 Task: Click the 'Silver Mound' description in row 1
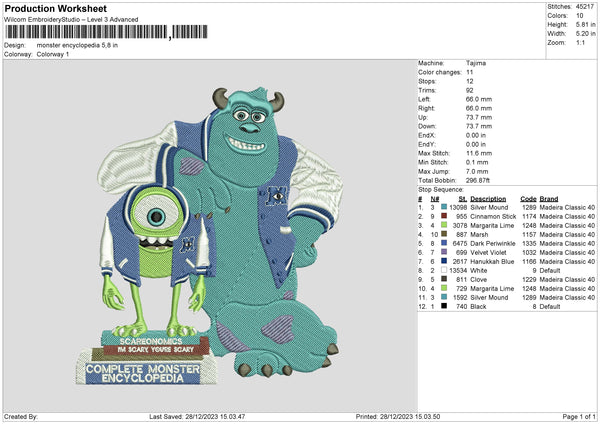(489, 207)
